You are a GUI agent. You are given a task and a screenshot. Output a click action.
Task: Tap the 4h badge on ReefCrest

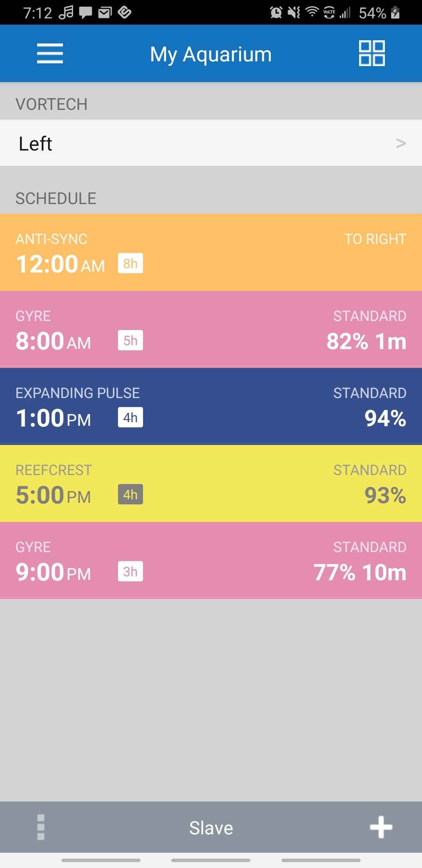[x=131, y=495]
